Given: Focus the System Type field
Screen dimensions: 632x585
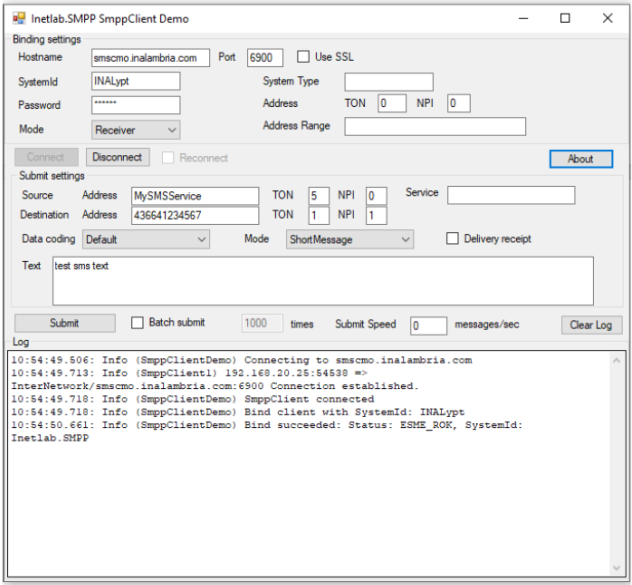Looking at the screenshot, I should pyautogui.click(x=389, y=82).
